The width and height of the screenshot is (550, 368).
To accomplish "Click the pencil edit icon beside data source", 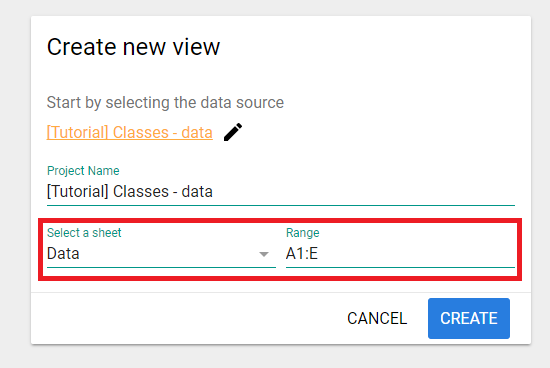I will pos(233,132).
